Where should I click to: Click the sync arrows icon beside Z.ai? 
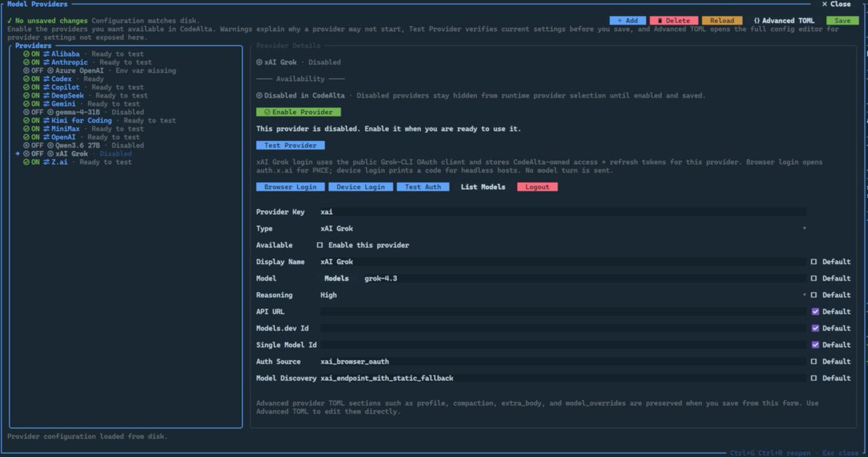[x=46, y=162]
